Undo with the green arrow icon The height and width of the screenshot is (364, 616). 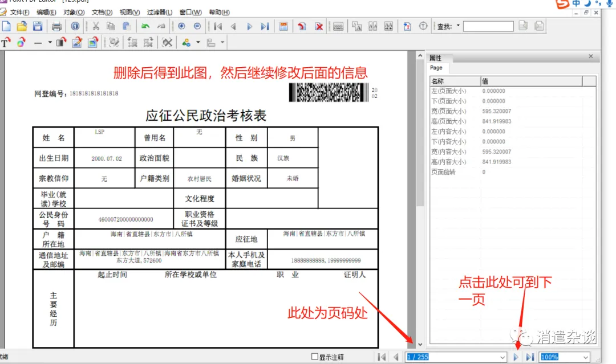click(145, 26)
